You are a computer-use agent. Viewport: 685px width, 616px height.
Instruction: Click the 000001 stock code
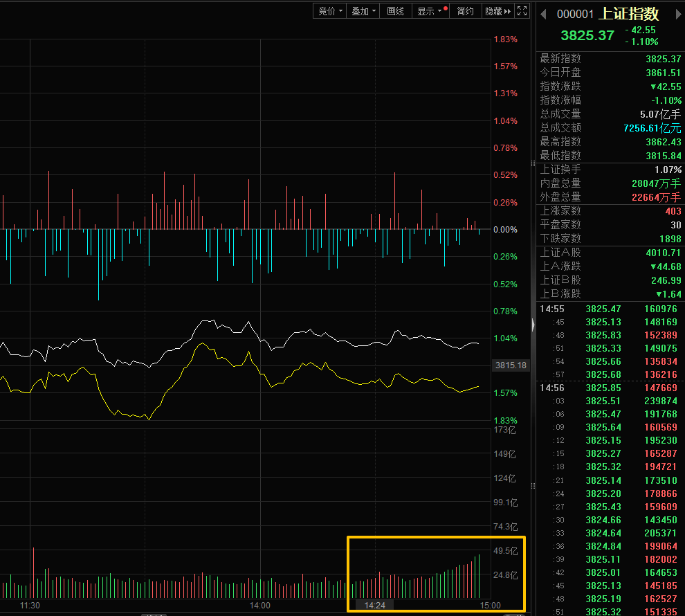pyautogui.click(x=575, y=14)
